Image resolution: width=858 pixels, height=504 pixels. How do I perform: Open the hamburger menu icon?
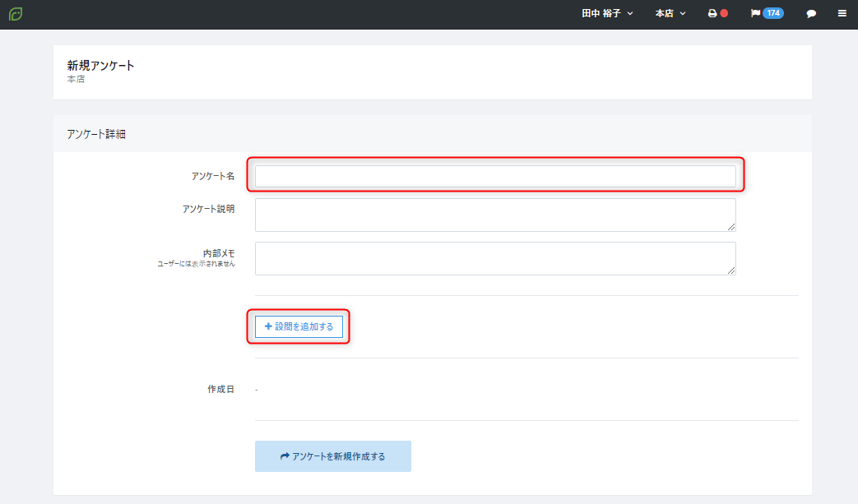[842, 13]
